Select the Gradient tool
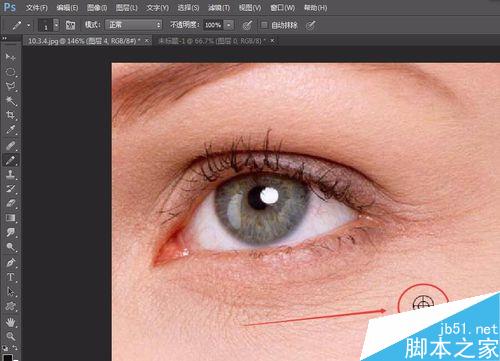The height and width of the screenshot is (361, 500). click(x=10, y=218)
